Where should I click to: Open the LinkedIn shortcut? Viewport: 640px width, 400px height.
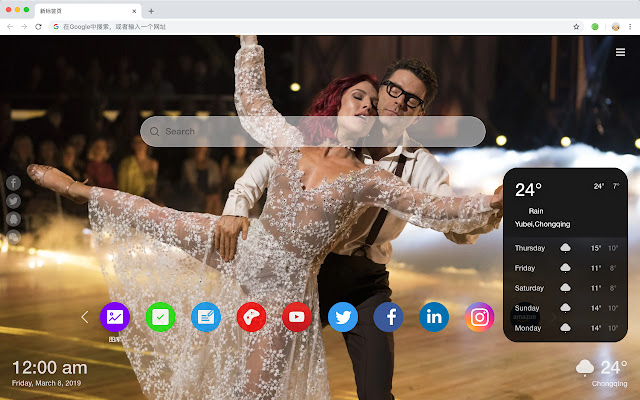tap(434, 317)
